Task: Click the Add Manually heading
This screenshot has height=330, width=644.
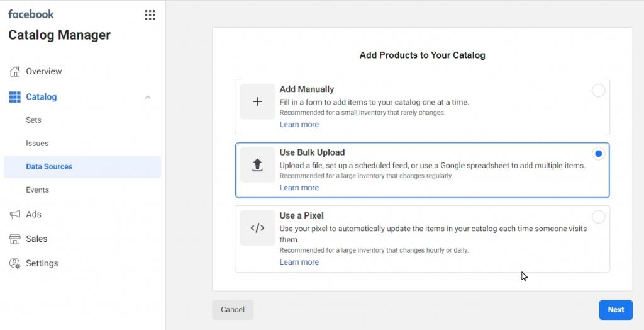Action: tap(307, 89)
